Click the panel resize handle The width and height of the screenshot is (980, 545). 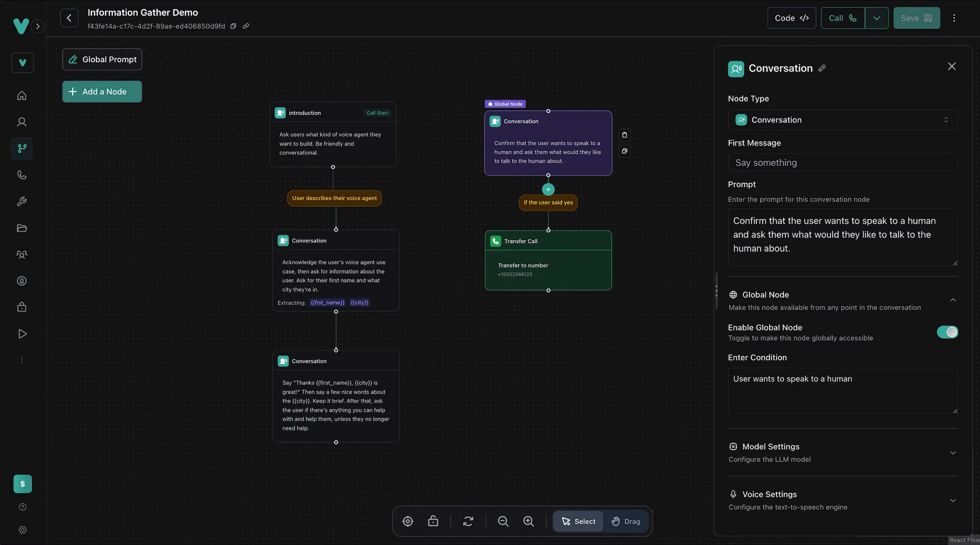[x=716, y=290]
